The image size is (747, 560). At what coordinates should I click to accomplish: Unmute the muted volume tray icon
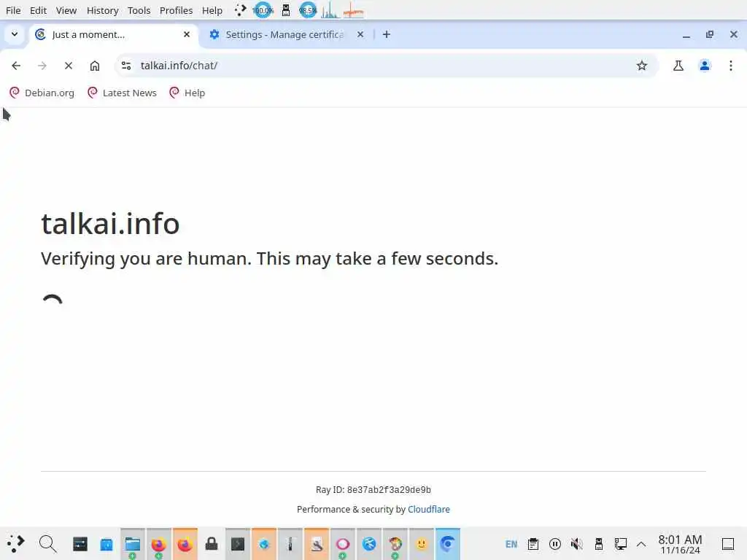[x=577, y=544]
